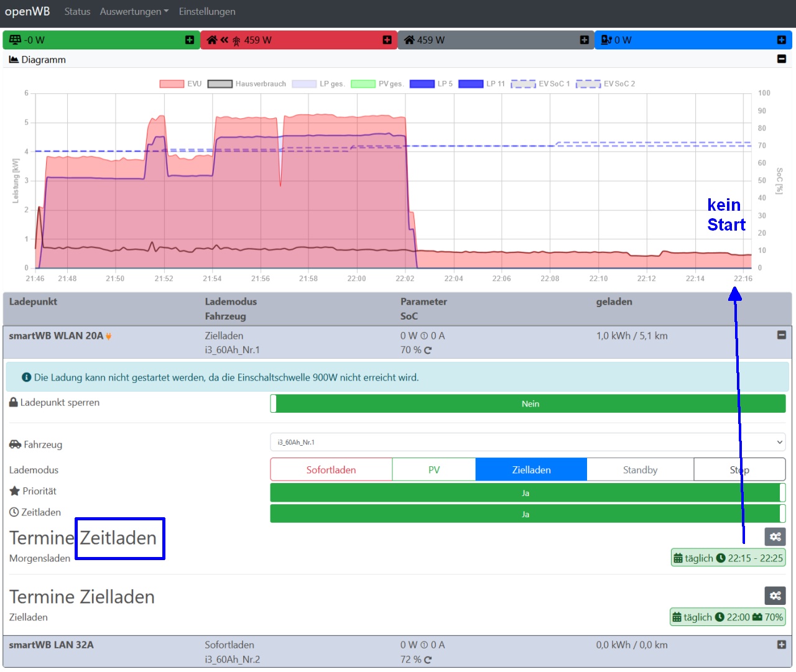796x672 pixels.
Task: Open the Einstellungen menu item
Action: click(207, 12)
